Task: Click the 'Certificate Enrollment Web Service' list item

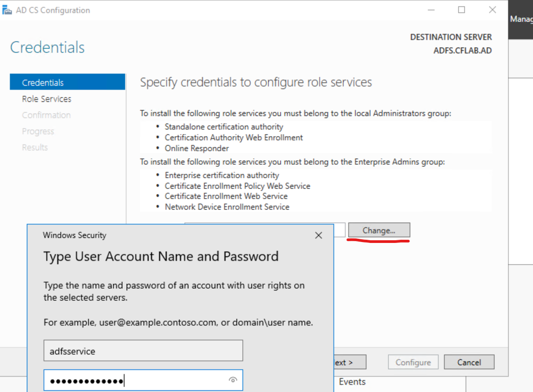Action: 227,196
